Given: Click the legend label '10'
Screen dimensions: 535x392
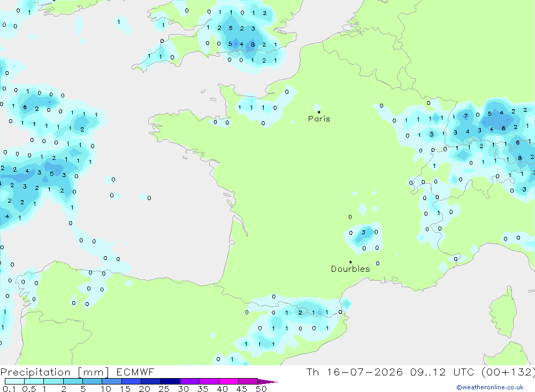Looking at the screenshot, I should click(x=106, y=389).
